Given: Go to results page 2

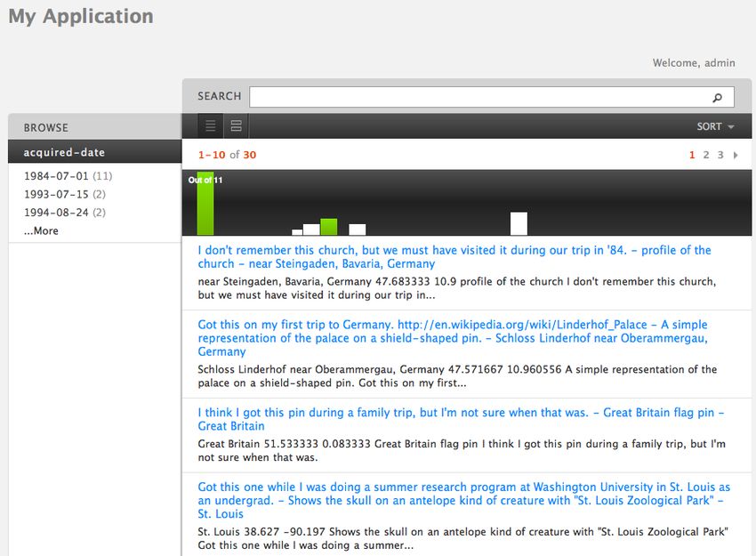Looking at the screenshot, I should pos(706,155).
